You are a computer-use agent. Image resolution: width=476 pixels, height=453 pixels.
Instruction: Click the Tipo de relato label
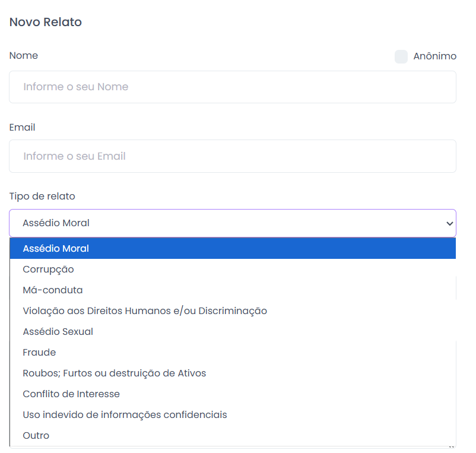[42, 196]
